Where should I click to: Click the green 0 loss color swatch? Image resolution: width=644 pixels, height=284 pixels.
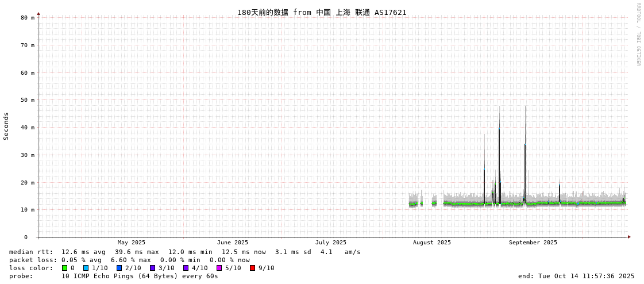point(65,268)
